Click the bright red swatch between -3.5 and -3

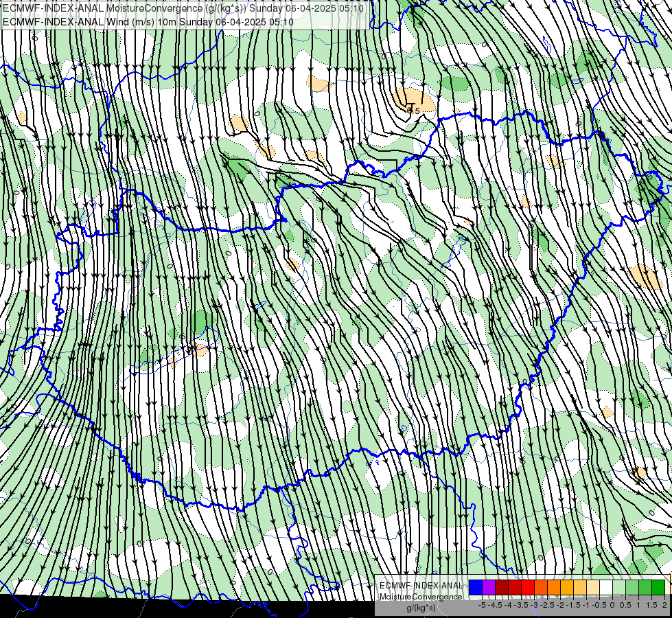528,587
